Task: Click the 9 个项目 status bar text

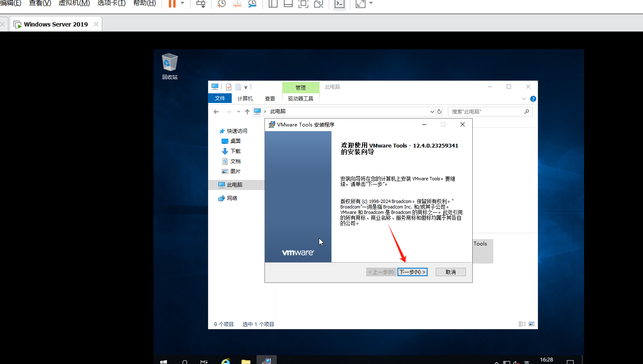Action: pyautogui.click(x=224, y=324)
